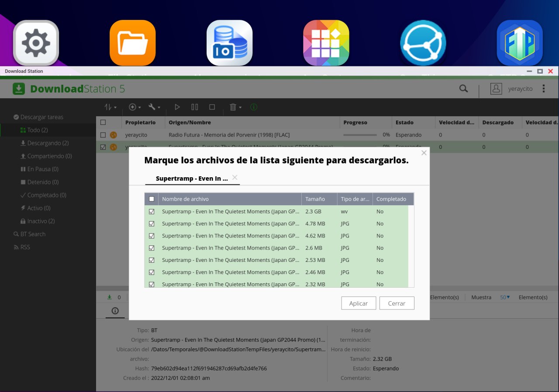
Task: Close the Supertramp tab with its X
Action: coord(235,177)
